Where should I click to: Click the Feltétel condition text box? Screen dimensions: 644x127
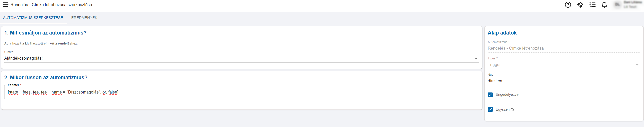coord(241,92)
